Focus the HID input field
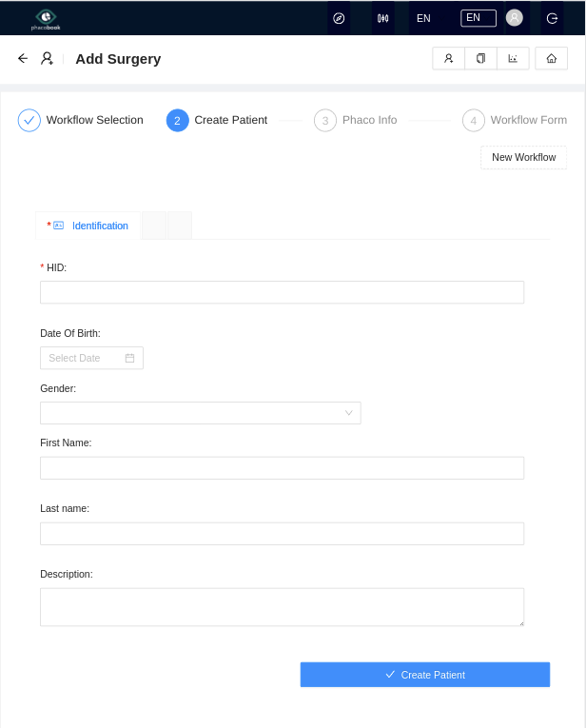This screenshot has width=586, height=728. [282, 292]
